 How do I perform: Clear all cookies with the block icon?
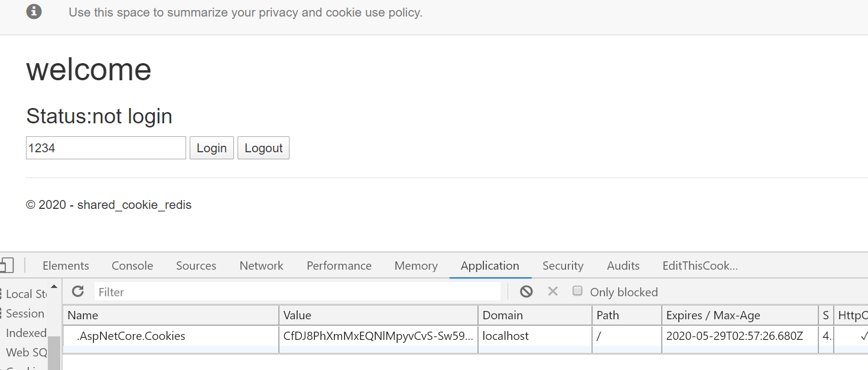pos(526,292)
